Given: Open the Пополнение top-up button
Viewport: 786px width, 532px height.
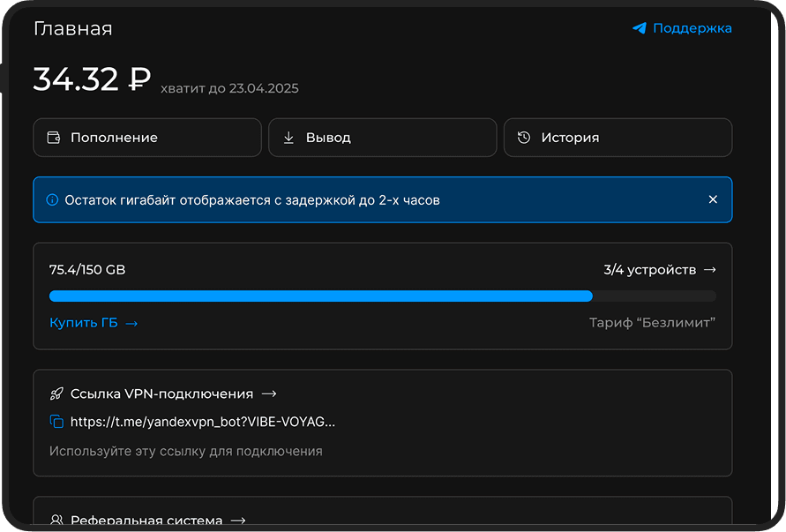Looking at the screenshot, I should click(147, 138).
